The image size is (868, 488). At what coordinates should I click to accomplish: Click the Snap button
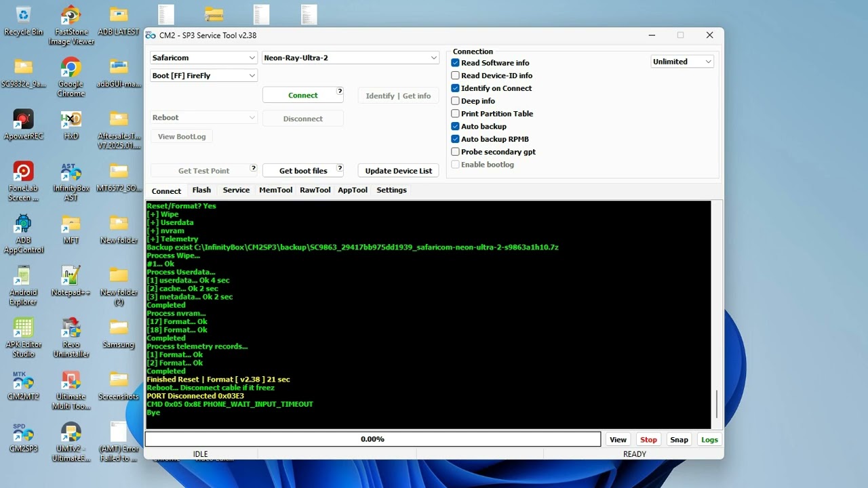click(679, 440)
